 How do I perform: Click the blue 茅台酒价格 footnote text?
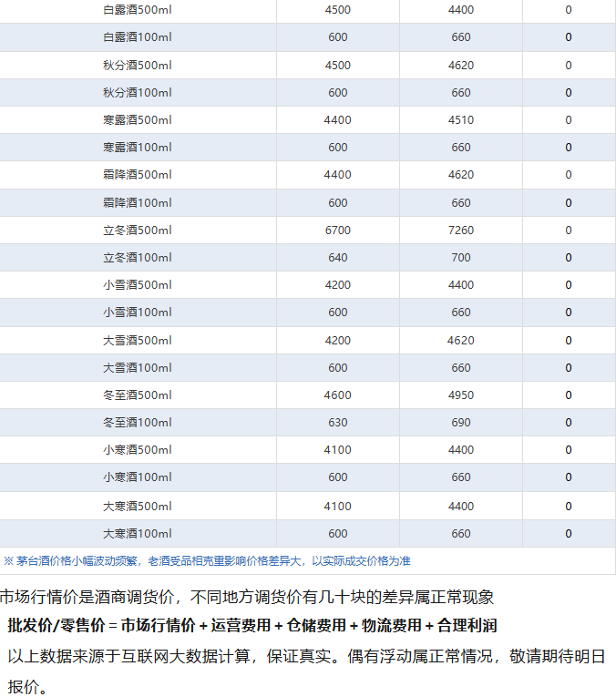[x=207, y=561]
